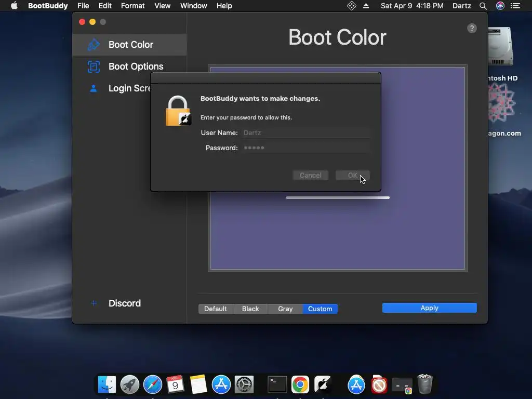This screenshot has height=399, width=532.
Task: Open the Format menu
Action: (132, 6)
